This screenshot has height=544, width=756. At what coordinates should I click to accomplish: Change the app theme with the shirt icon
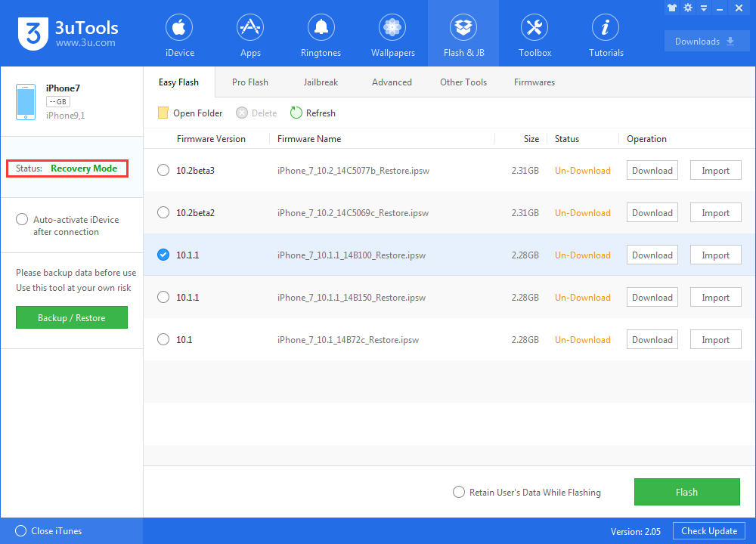coord(672,8)
